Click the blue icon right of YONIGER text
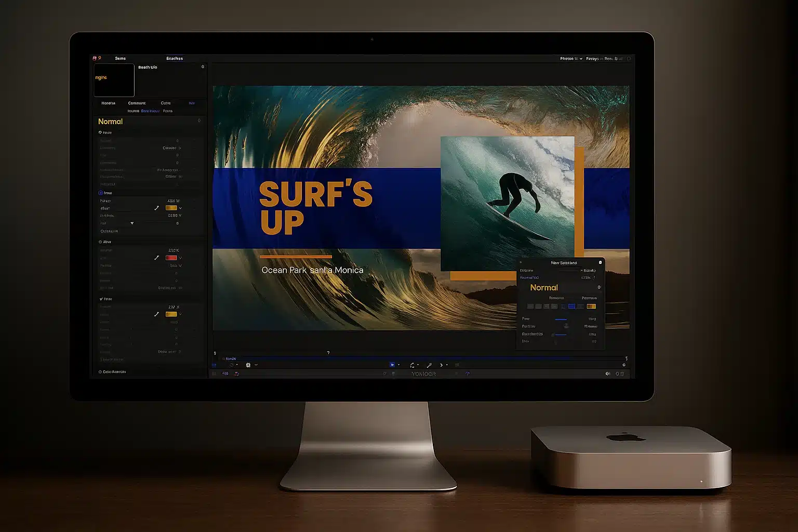Screen dimensions: 798x532 (x=467, y=374)
